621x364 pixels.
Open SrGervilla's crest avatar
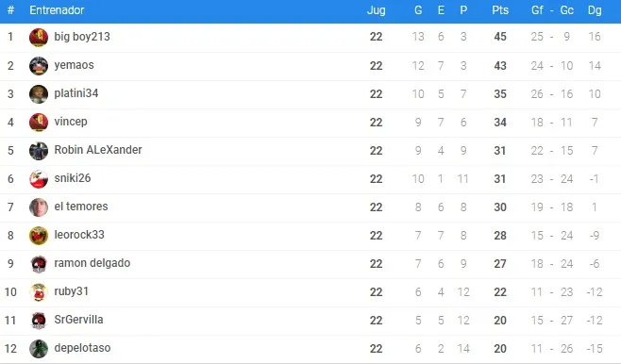(x=39, y=321)
